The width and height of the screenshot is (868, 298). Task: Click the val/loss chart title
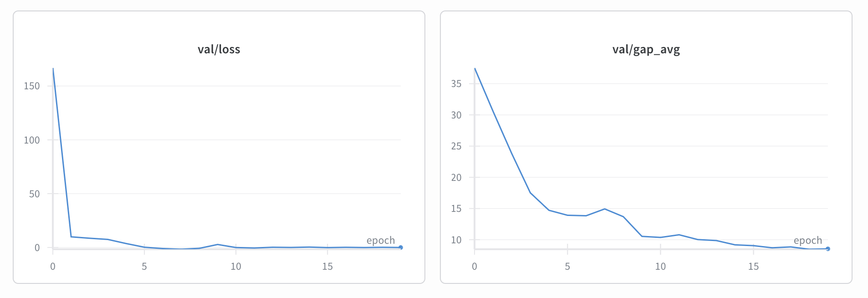pyautogui.click(x=219, y=49)
